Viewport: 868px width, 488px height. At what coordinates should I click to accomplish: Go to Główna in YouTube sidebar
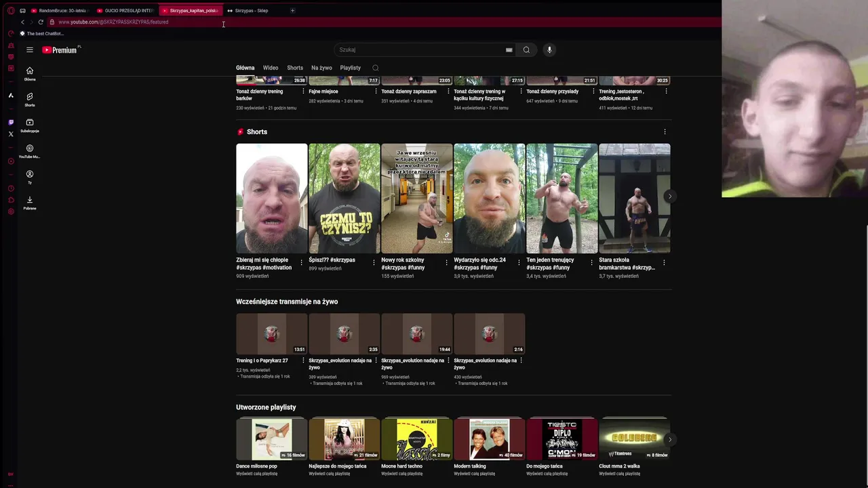(x=30, y=74)
